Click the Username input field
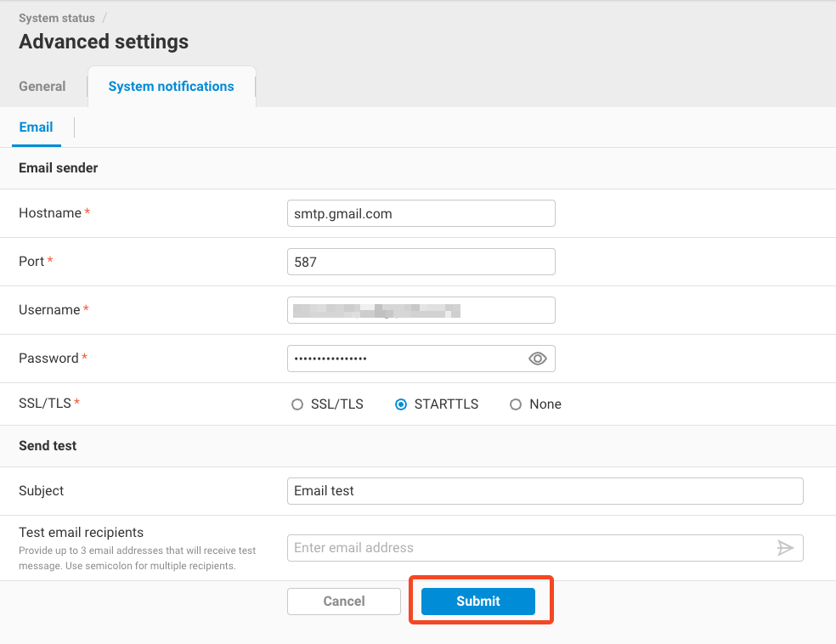Screen dimensions: 836x644 421,310
